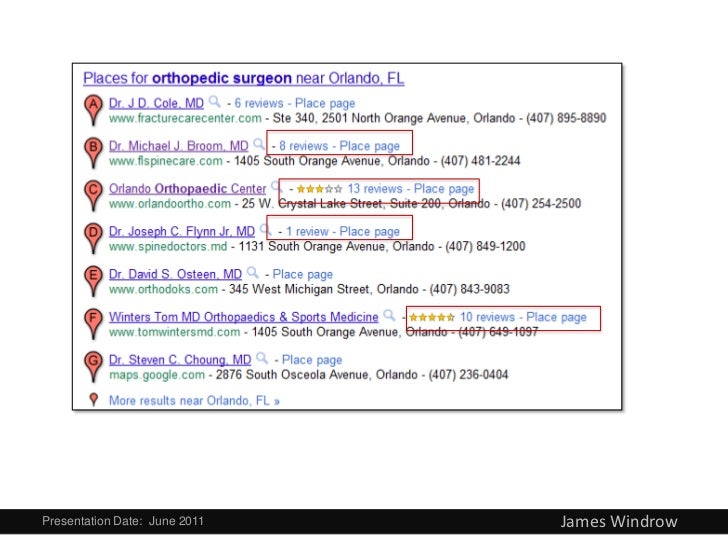The width and height of the screenshot is (728, 546).
Task: Click phone number (407) 254-2500
Action: pos(541,203)
